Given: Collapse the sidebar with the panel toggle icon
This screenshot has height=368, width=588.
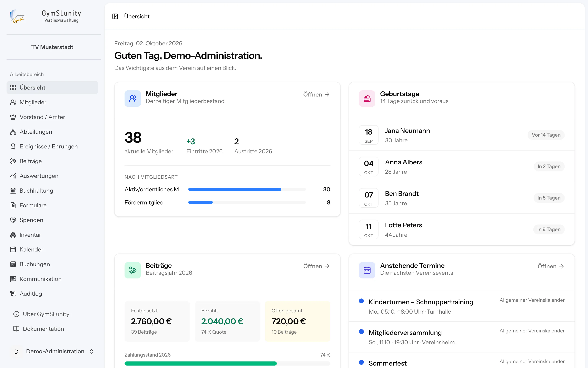Looking at the screenshot, I should click(x=115, y=16).
